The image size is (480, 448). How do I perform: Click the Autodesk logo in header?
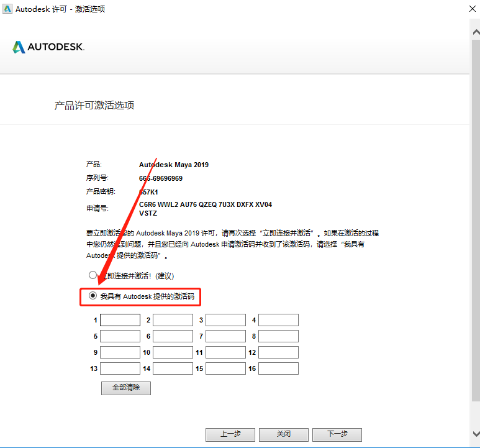point(48,47)
